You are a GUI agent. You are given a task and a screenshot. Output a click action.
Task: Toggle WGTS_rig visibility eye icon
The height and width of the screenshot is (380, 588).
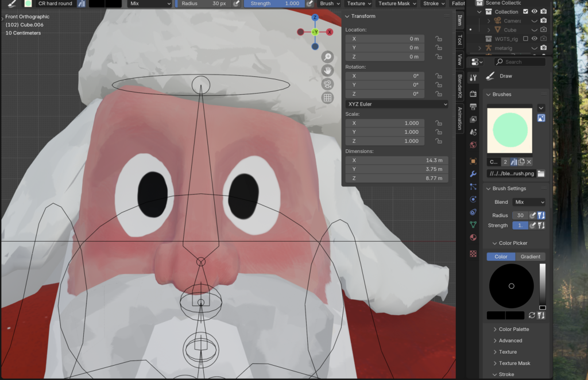pyautogui.click(x=535, y=38)
